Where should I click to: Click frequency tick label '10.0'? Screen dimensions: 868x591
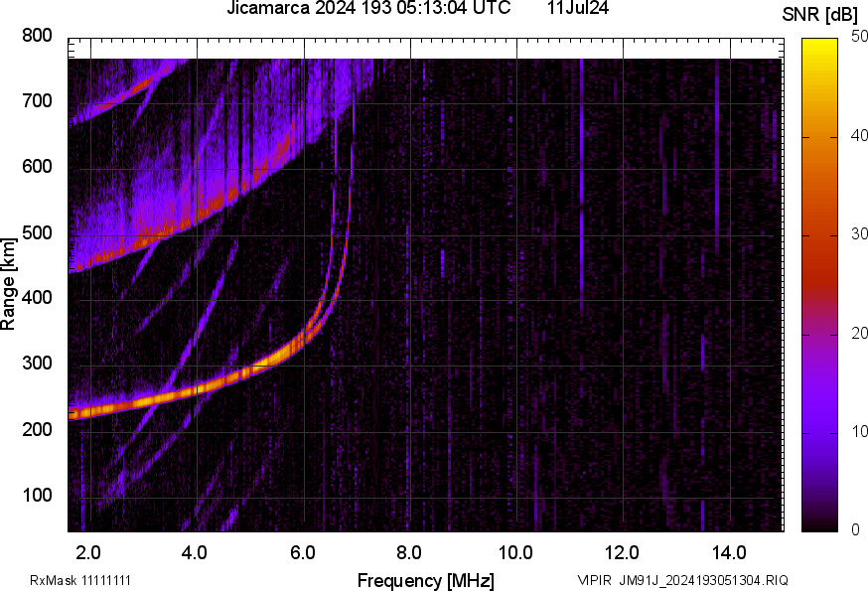[515, 553]
